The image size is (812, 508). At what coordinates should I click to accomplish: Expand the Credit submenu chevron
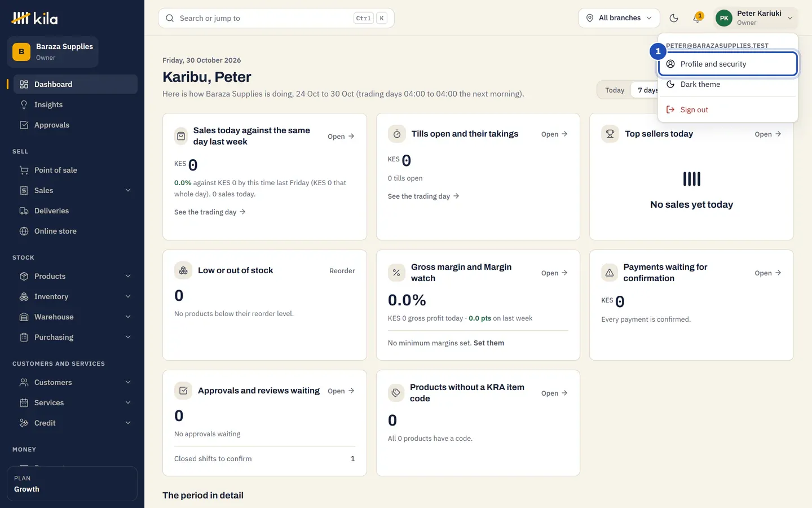point(128,423)
